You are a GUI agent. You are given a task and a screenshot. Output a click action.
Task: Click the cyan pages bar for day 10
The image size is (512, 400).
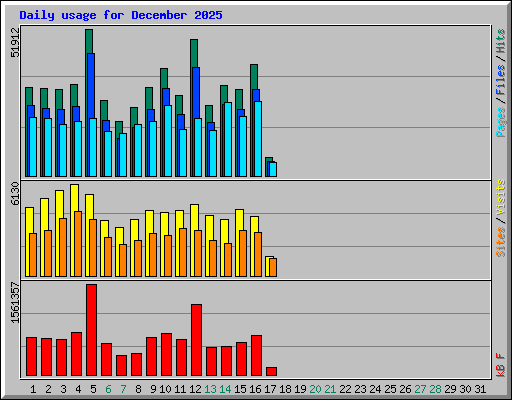[168, 141]
